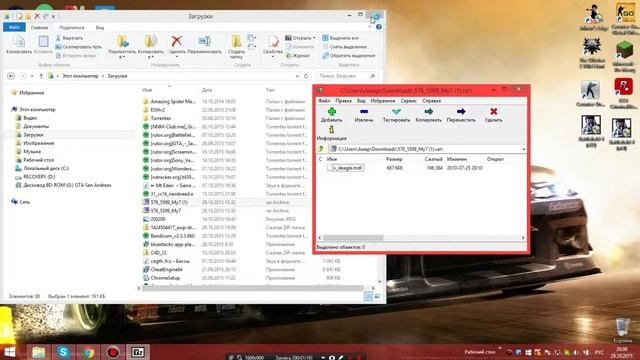Select Локальный диск (C:) in the navigation pane
The image size is (640, 360).
click(x=42, y=168)
